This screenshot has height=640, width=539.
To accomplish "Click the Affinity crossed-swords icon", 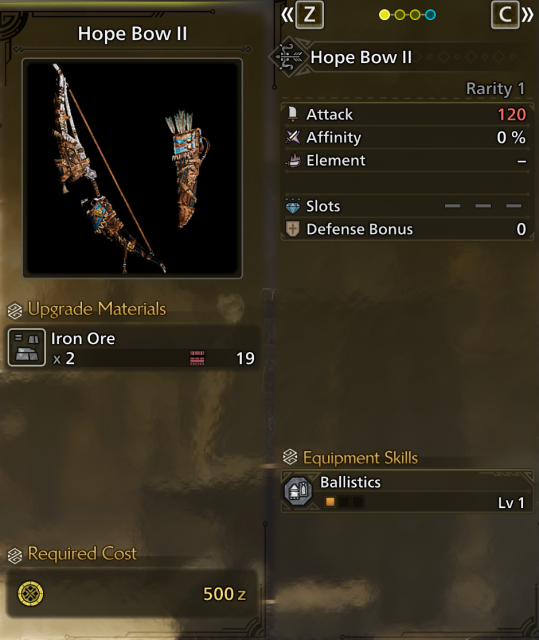I will coord(293,137).
